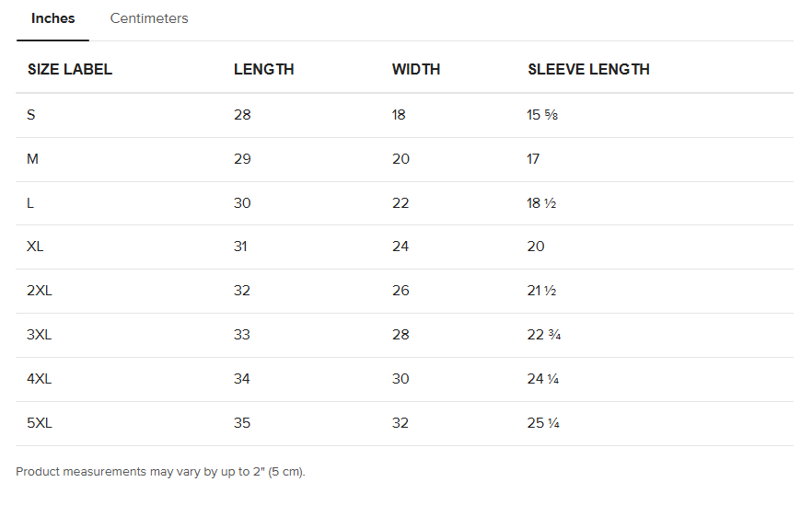Image resolution: width=812 pixels, height=505 pixels.
Task: Select the 2XL size label cell
Action: pyautogui.click(x=40, y=291)
